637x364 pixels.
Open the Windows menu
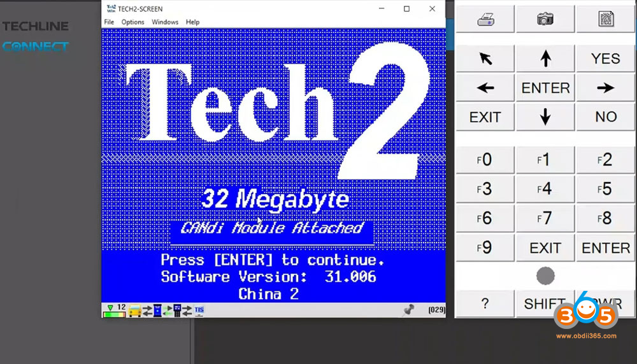pyautogui.click(x=165, y=22)
